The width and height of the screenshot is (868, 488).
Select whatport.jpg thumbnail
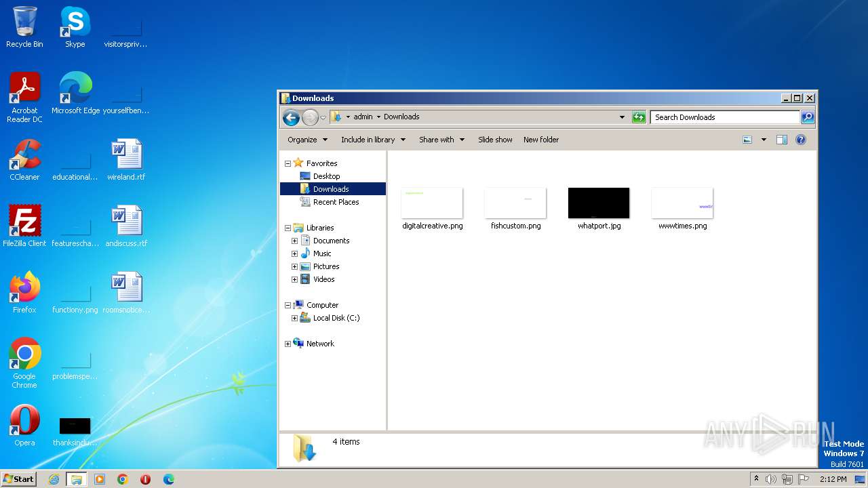[x=599, y=209]
